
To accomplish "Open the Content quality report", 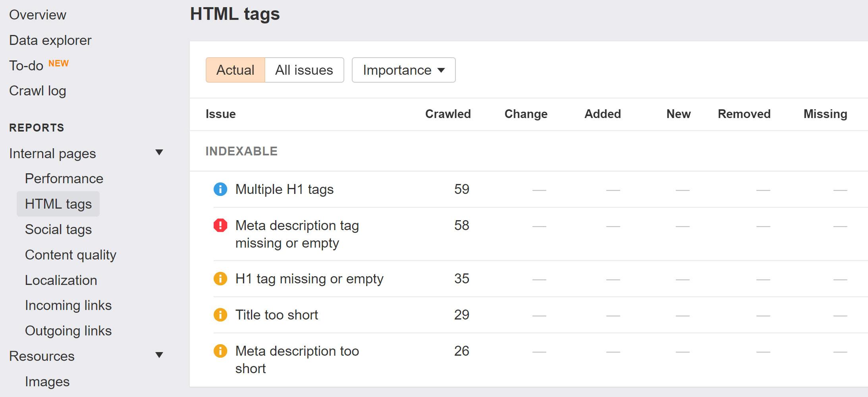I will 71,255.
